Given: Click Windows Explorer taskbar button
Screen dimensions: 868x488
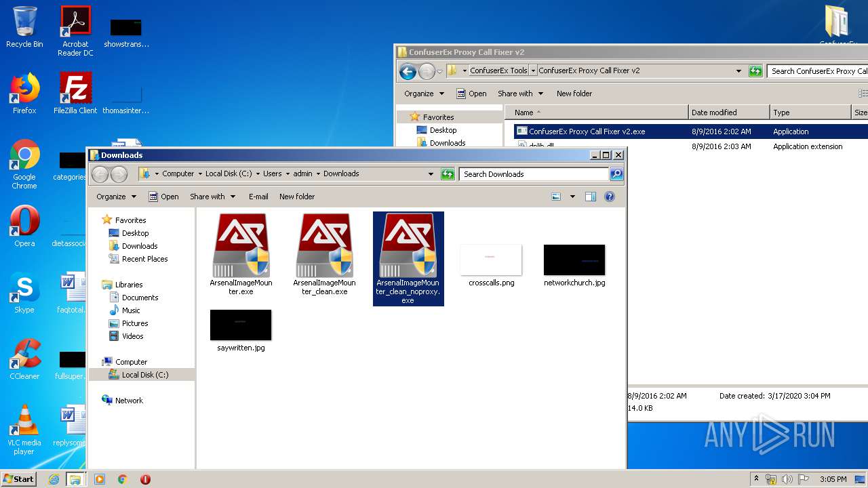Looking at the screenshot, I should tap(75, 479).
